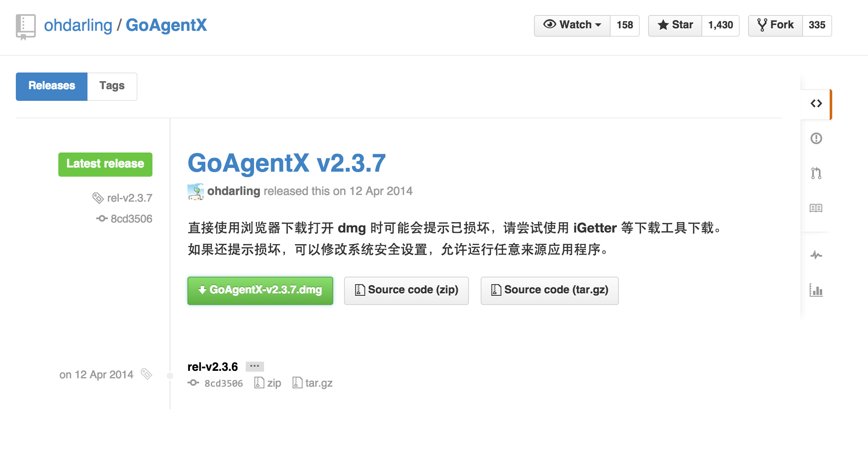Download Source code (zip)
The width and height of the screenshot is (868, 455).
click(407, 290)
